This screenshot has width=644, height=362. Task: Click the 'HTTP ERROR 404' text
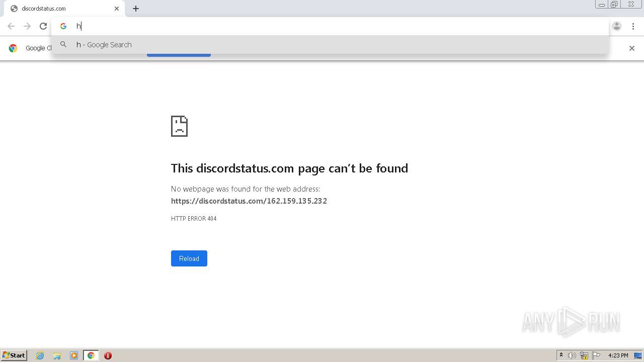click(194, 219)
